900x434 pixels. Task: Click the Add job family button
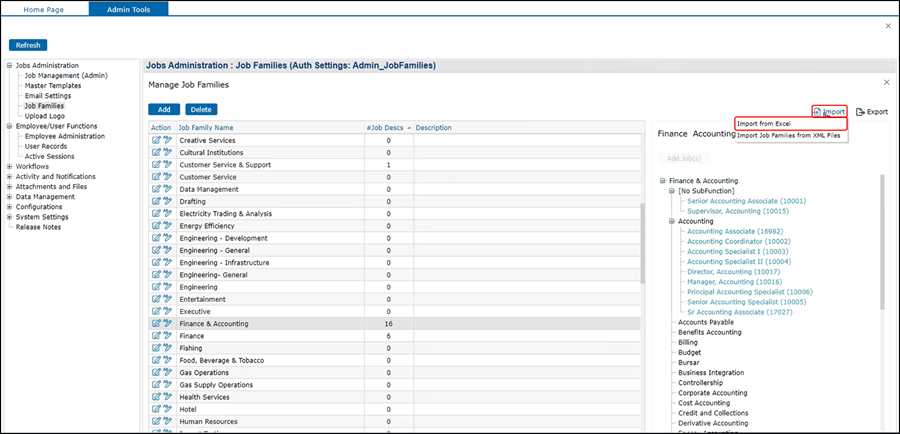coord(163,109)
